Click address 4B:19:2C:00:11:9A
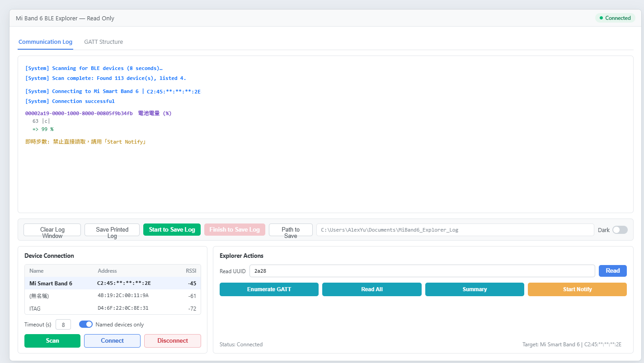 tap(123, 296)
